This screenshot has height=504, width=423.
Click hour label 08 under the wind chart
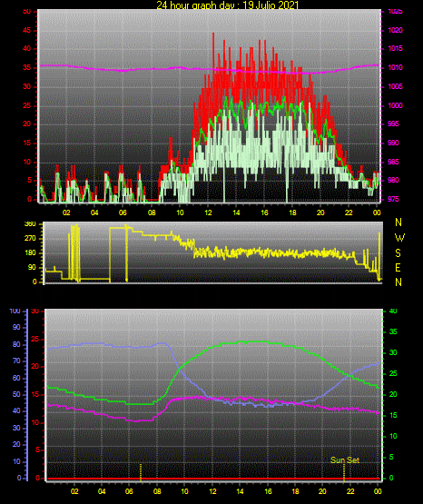click(152, 212)
